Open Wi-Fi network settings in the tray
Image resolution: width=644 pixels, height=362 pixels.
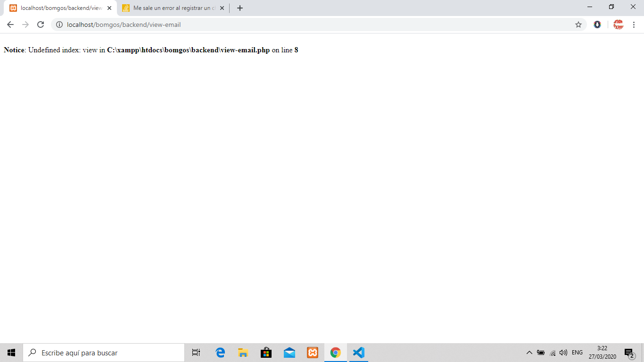pyautogui.click(x=553, y=353)
